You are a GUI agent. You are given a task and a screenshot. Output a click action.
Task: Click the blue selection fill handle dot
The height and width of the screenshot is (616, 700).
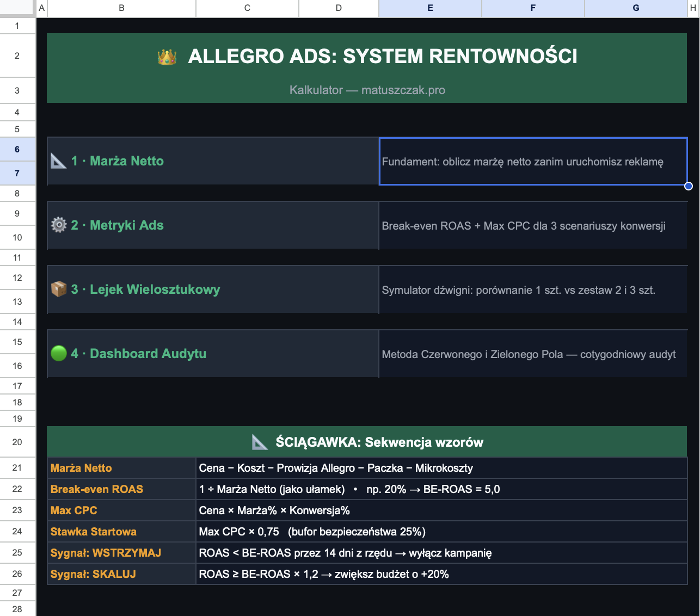(x=689, y=186)
